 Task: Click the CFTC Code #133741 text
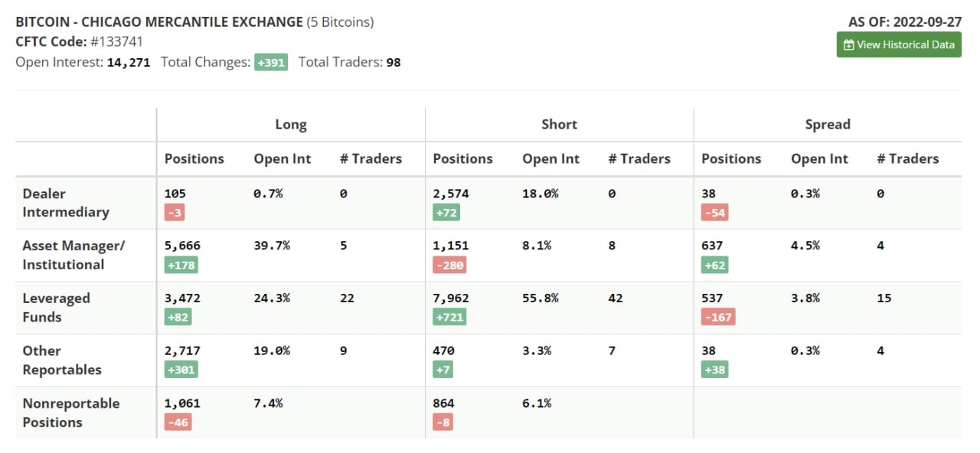pos(80,41)
